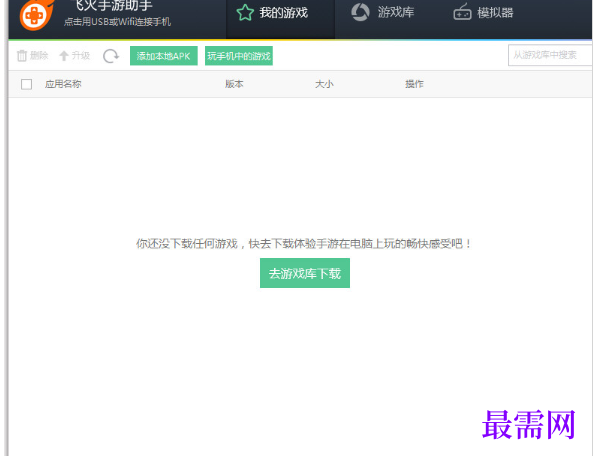Click the star icon beside 我的游戏
This screenshot has width=594, height=456.
245,12
